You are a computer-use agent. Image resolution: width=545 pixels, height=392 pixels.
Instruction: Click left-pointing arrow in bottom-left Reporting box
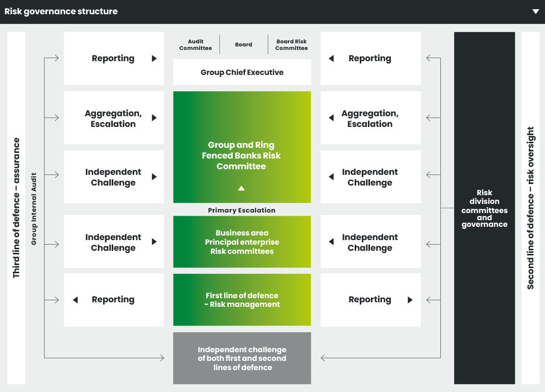pyautogui.click(x=76, y=300)
